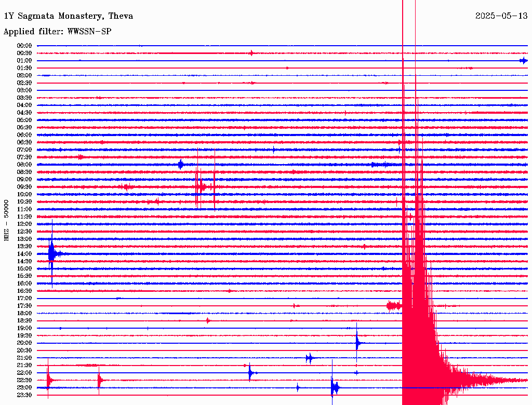Click the 08:30 time label
The image size is (532, 405).
pos(24,172)
